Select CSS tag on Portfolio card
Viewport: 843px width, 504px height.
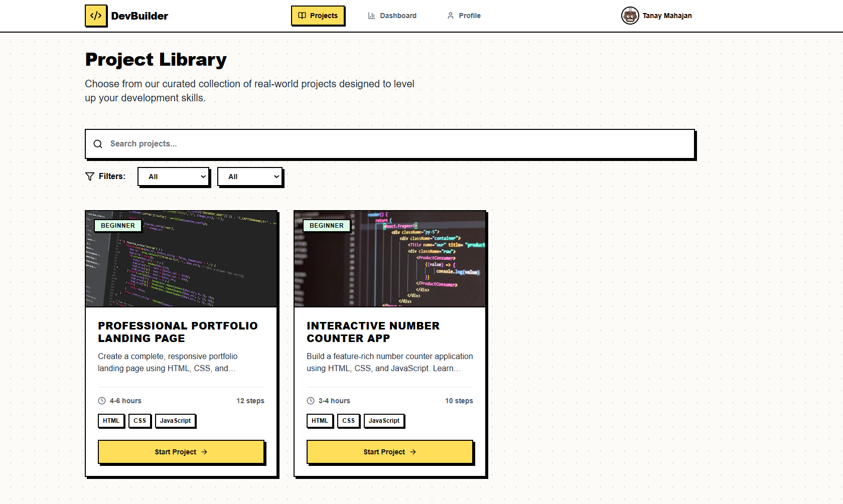click(x=140, y=421)
